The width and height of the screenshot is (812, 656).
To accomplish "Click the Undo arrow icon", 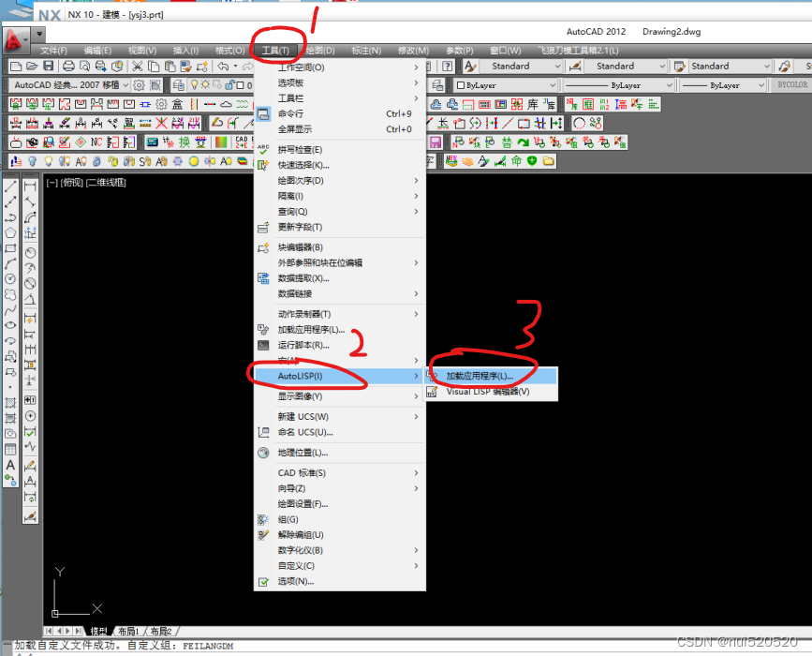I will point(223,66).
